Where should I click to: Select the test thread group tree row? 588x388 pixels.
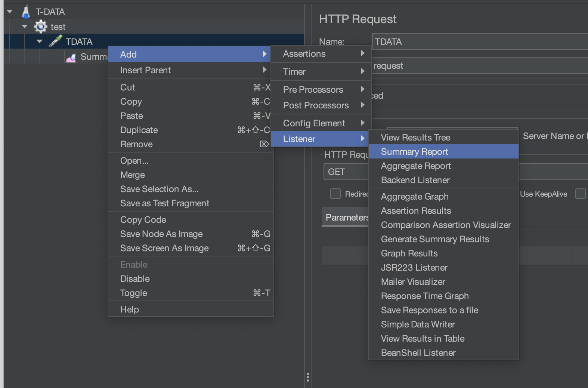coord(154,27)
